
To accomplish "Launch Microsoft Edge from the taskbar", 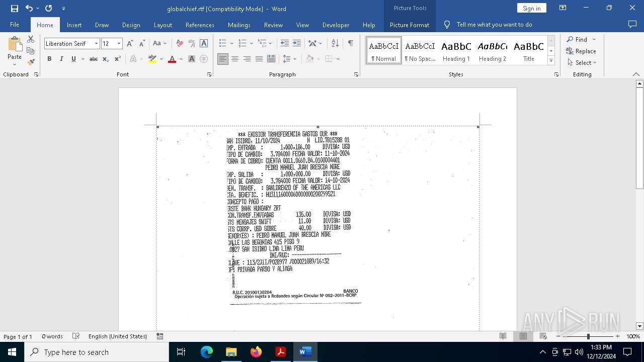I will (x=207, y=352).
